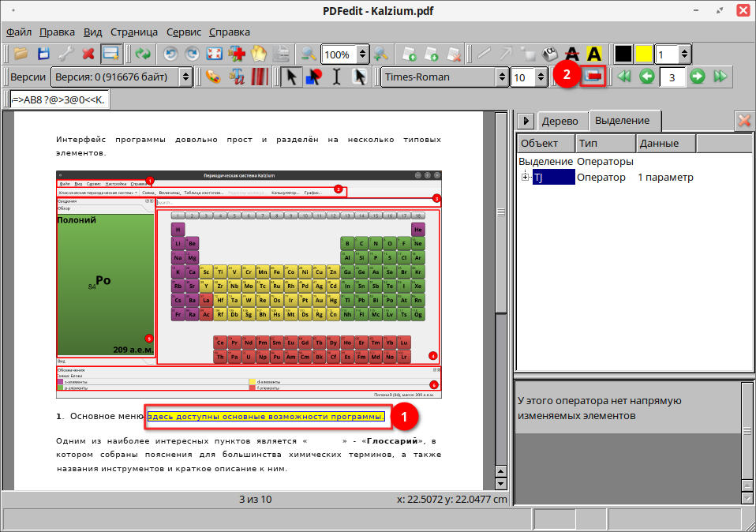Image resolution: width=756 pixels, height=532 pixels.
Task: Click the Open file folder icon
Action: pyautogui.click(x=21, y=54)
